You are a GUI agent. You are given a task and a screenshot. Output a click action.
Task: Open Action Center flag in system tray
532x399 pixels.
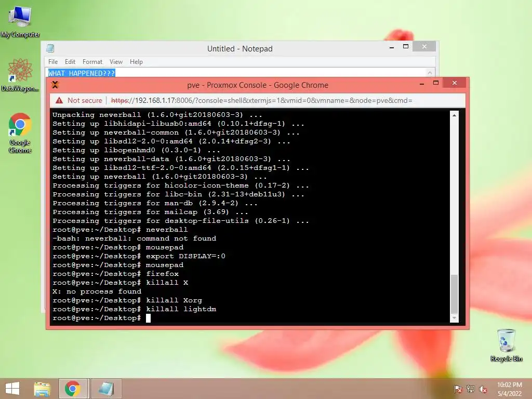tap(458, 389)
